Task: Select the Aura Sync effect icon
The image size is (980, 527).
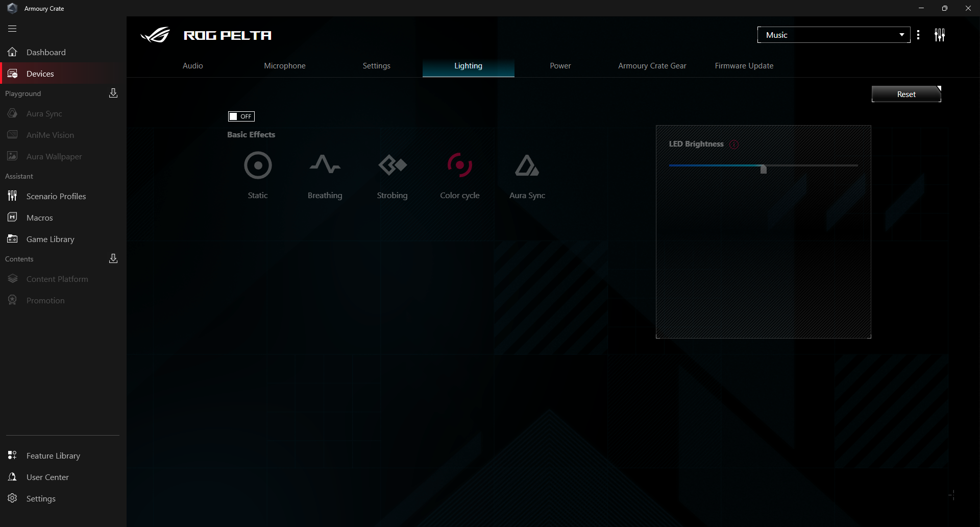Action: (527, 165)
